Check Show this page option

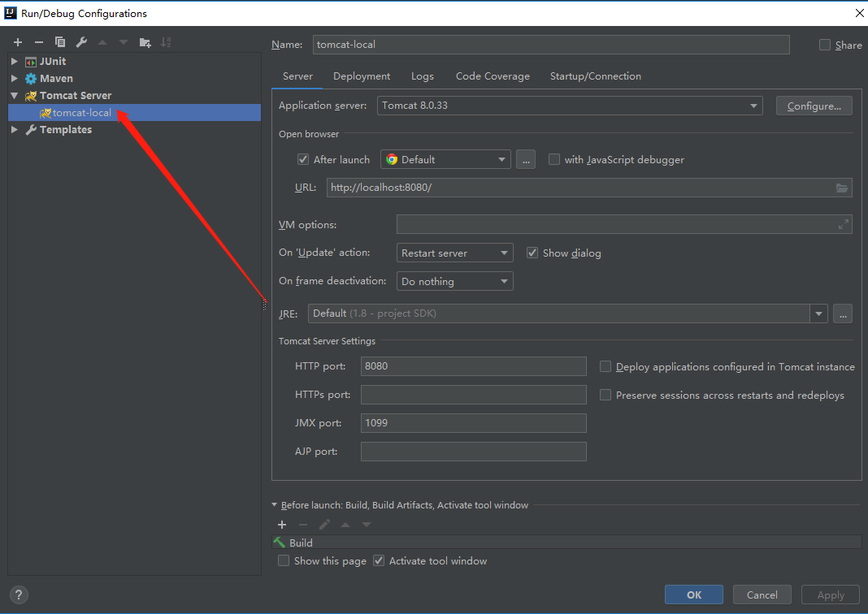pyautogui.click(x=284, y=561)
